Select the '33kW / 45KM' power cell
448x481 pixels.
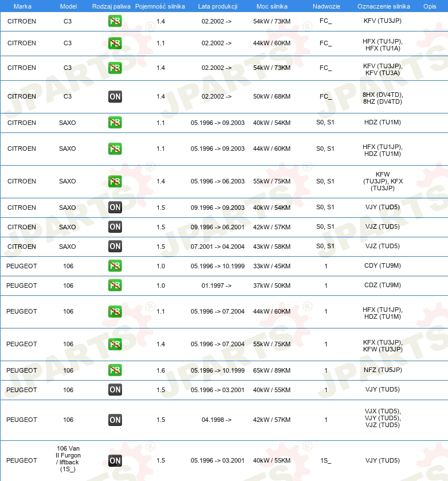click(x=272, y=266)
